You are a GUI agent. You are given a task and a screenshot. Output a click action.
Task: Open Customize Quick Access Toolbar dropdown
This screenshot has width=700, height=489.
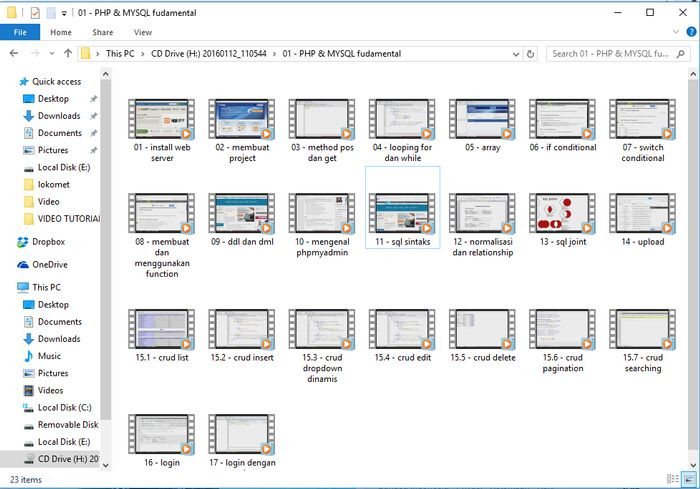point(64,13)
